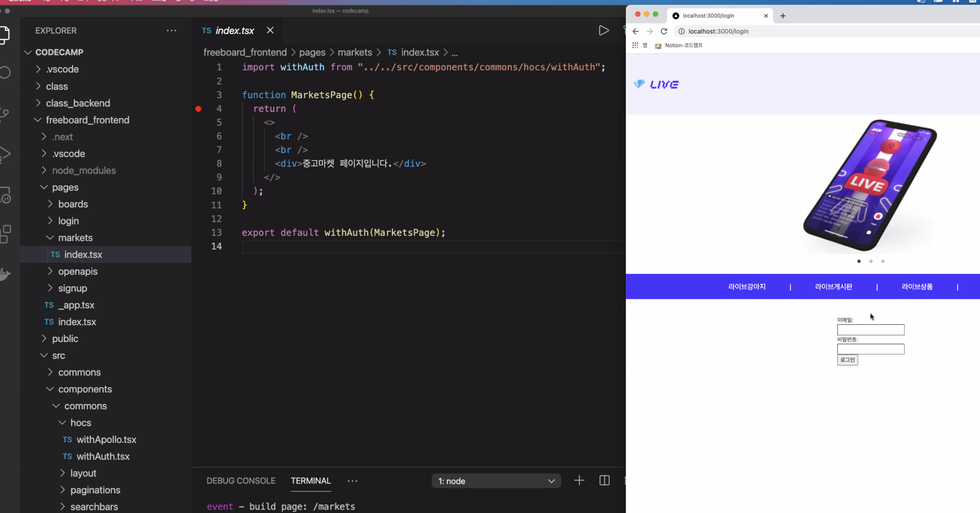Toggle breakpoint on line 4
The image size is (980, 513).
pos(198,109)
